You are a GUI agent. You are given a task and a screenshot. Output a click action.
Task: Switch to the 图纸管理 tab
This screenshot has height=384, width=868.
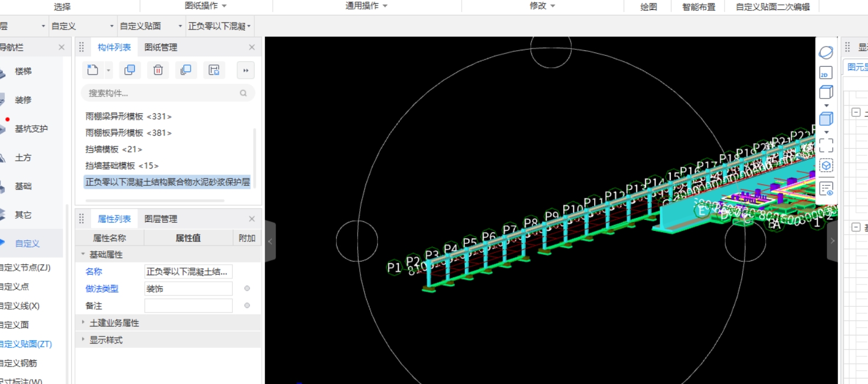tap(160, 48)
